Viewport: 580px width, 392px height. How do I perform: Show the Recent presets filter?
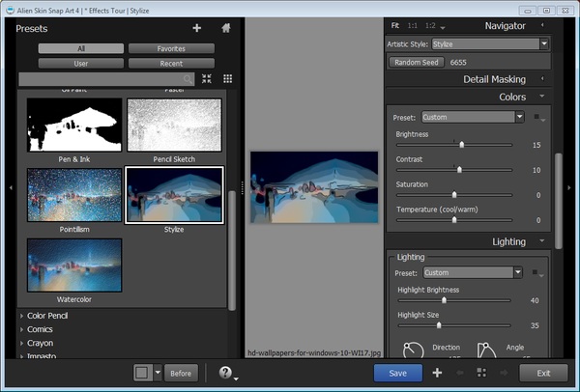click(171, 64)
